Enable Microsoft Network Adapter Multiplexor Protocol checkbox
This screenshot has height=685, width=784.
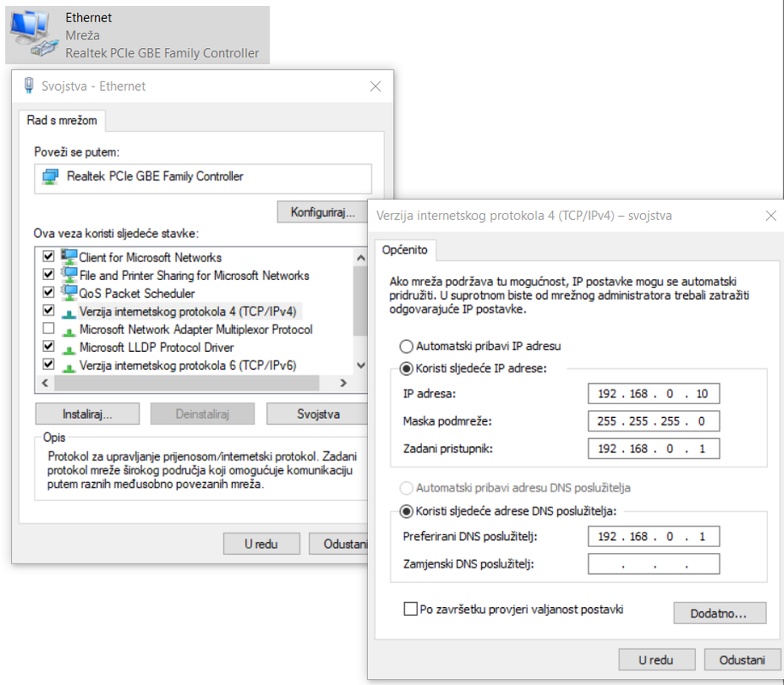(x=49, y=328)
